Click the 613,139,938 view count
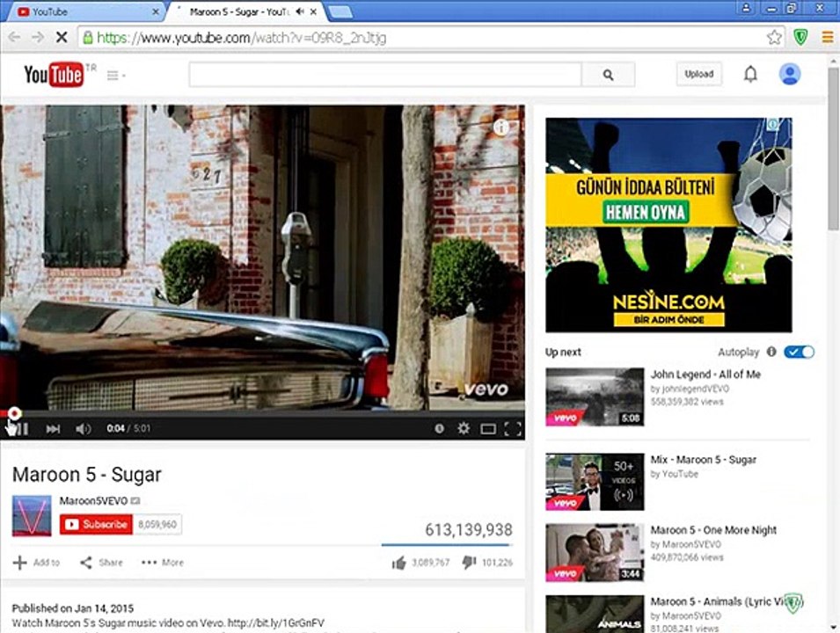Viewport: 840px width, 633px height. coord(469,529)
